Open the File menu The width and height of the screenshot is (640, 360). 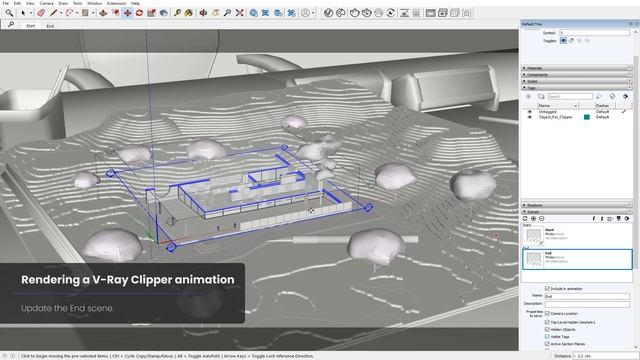coord(6,3)
